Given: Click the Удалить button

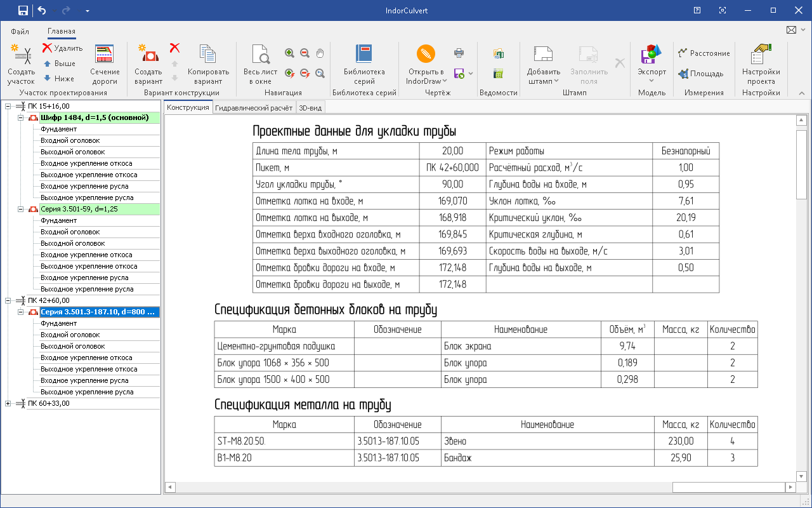Looking at the screenshot, I should 62,48.
